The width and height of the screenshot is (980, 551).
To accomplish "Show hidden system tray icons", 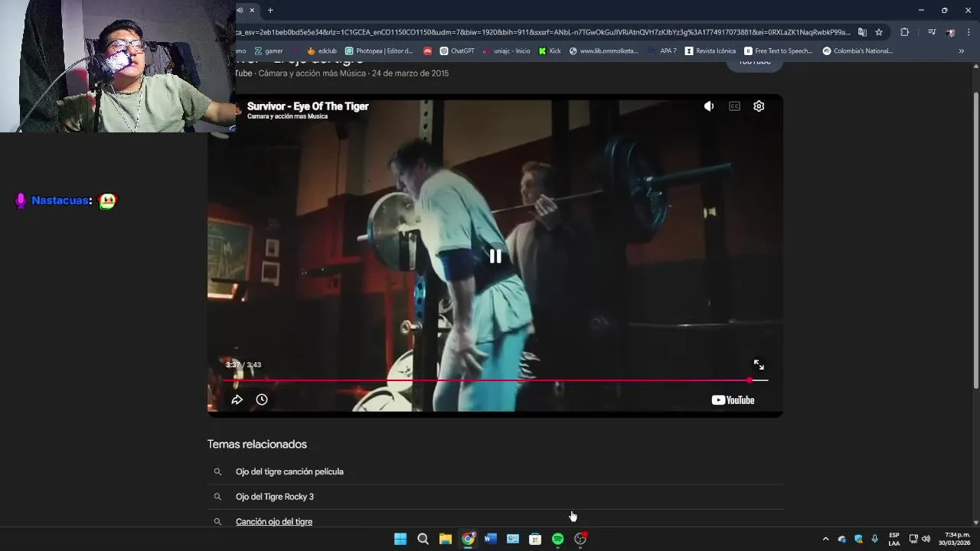I will (825, 539).
